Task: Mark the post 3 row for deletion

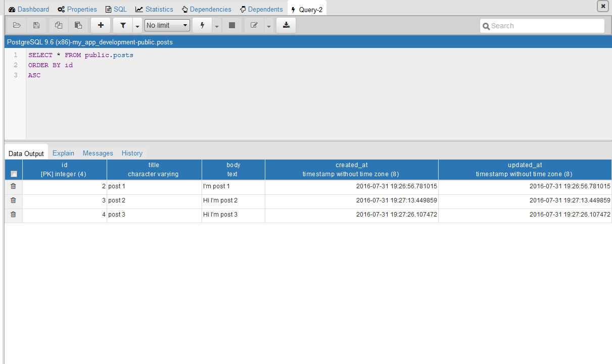Action: [x=13, y=214]
